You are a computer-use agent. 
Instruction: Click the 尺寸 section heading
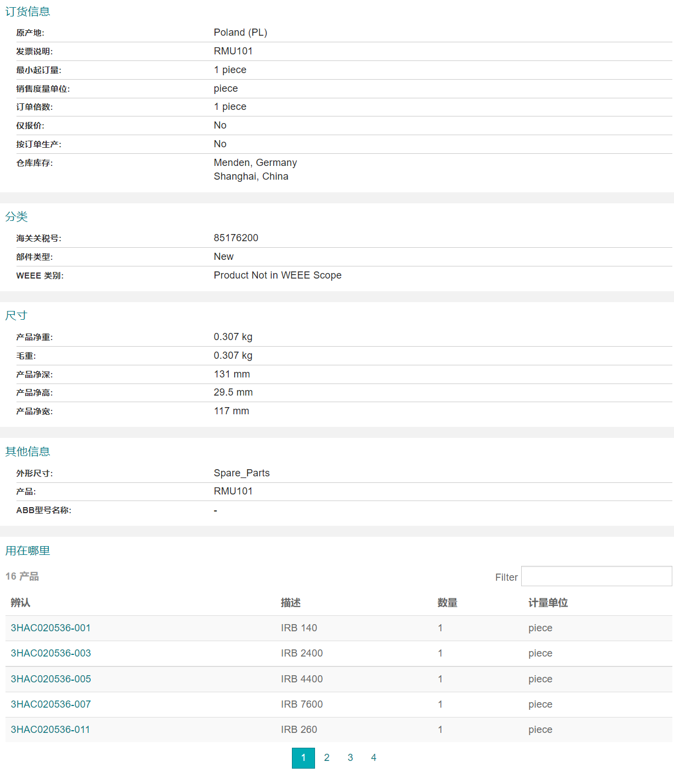coord(16,315)
